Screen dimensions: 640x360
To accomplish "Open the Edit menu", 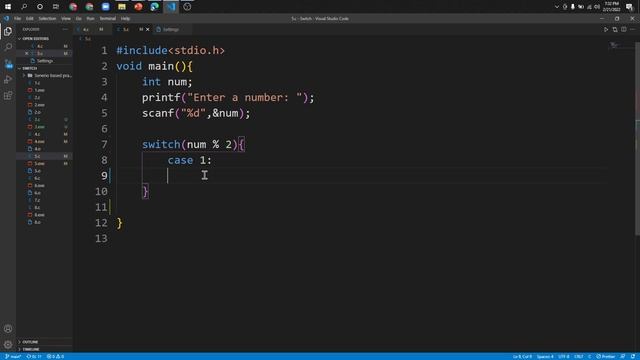I will pyautogui.click(x=30, y=18).
